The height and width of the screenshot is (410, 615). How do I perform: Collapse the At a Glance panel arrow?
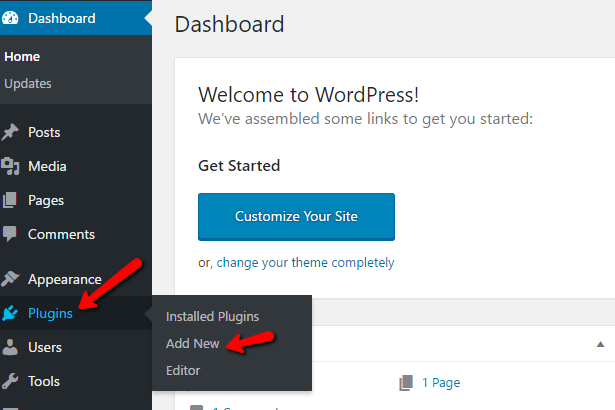(x=600, y=344)
